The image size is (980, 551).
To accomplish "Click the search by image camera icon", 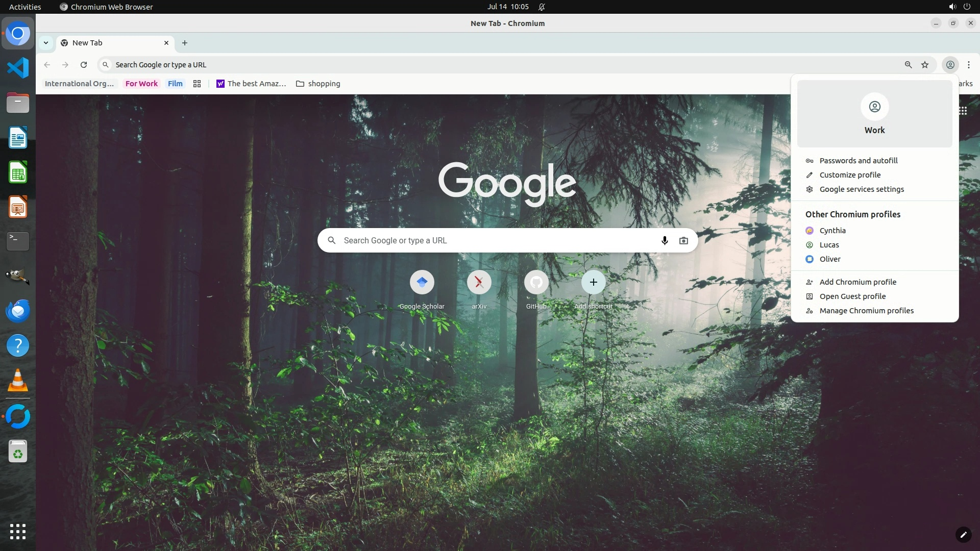I will [683, 240].
